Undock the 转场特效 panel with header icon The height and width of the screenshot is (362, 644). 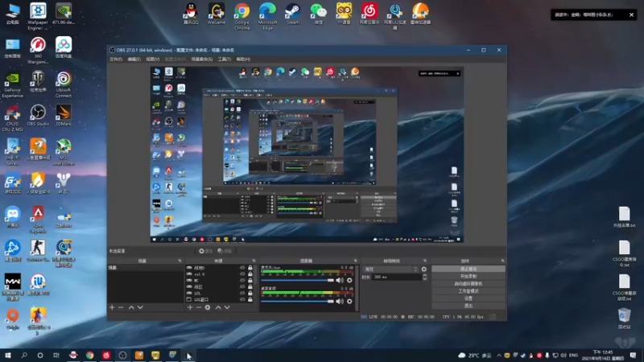point(425,261)
